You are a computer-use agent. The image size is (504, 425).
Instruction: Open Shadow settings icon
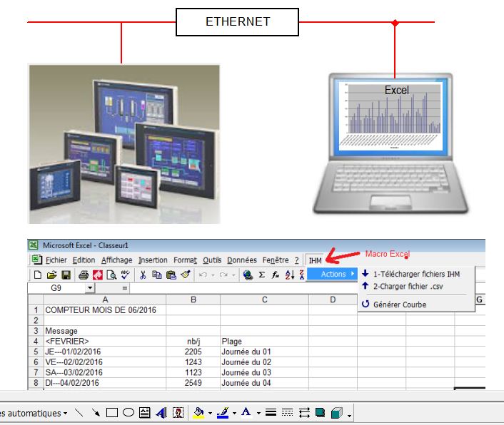pos(320,412)
